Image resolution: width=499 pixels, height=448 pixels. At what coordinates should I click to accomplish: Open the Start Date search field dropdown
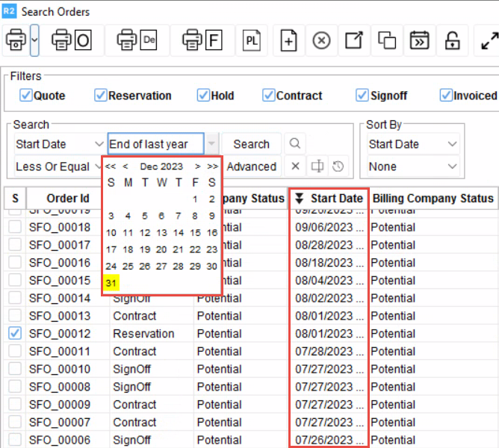pyautogui.click(x=99, y=144)
